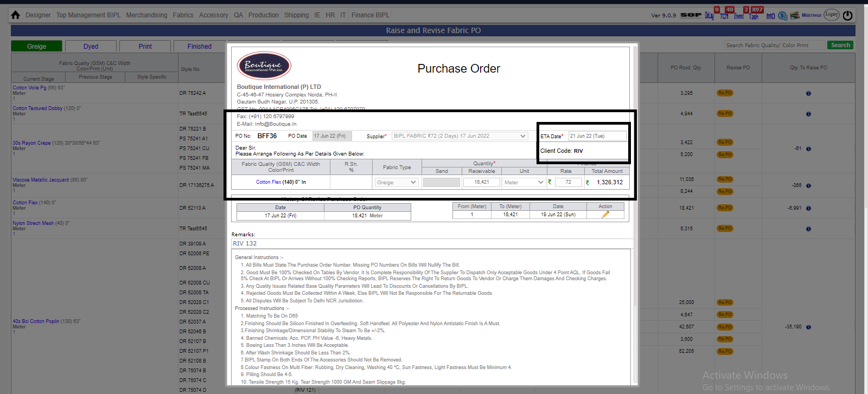Switch to the Greige tab

[x=37, y=47]
